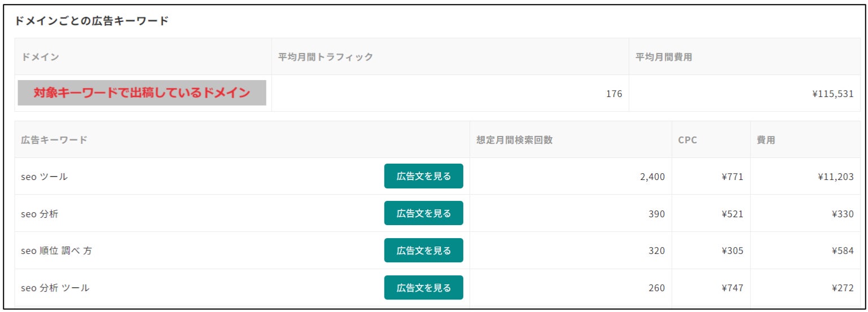This screenshot has height=312, width=868.
Task: Click the ドメイン column header
Action: click(x=40, y=57)
